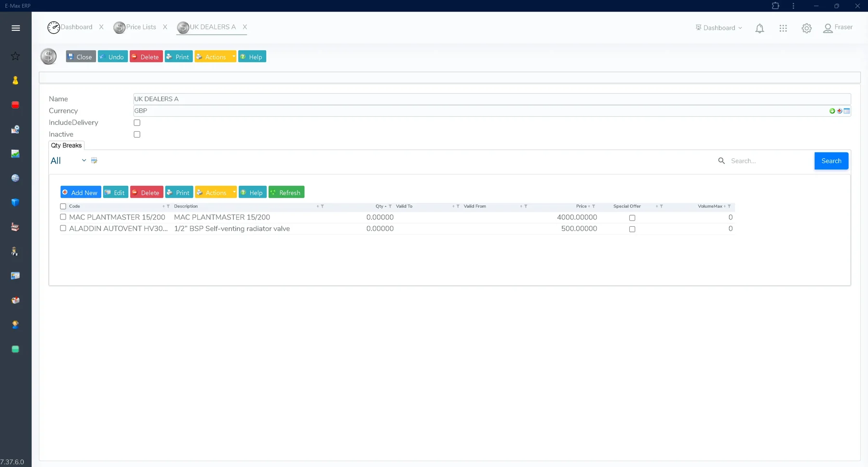Screen dimensions: 868x467
Task: Open the browser three-dot menu
Action: [793, 6]
